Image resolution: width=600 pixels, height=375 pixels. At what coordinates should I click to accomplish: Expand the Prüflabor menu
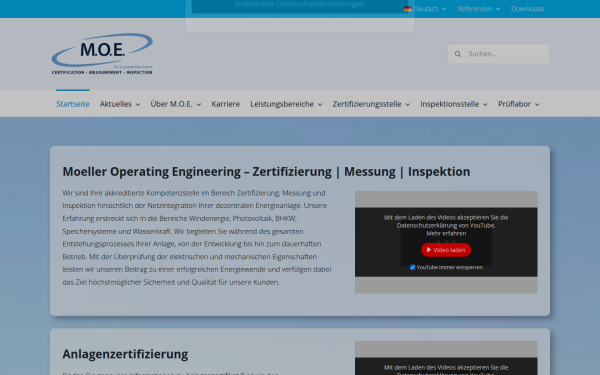pos(518,104)
